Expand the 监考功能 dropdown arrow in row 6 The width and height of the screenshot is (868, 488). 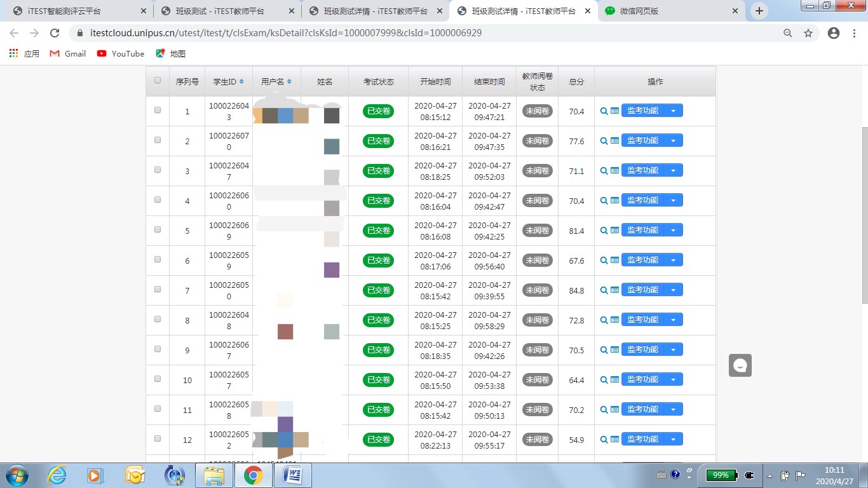click(x=674, y=261)
